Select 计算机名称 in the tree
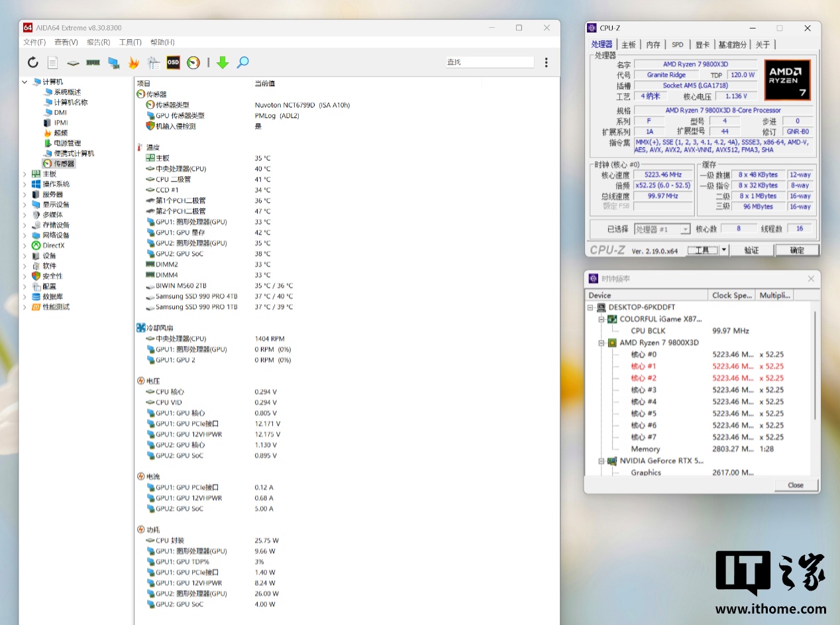840x625 pixels. click(x=71, y=102)
